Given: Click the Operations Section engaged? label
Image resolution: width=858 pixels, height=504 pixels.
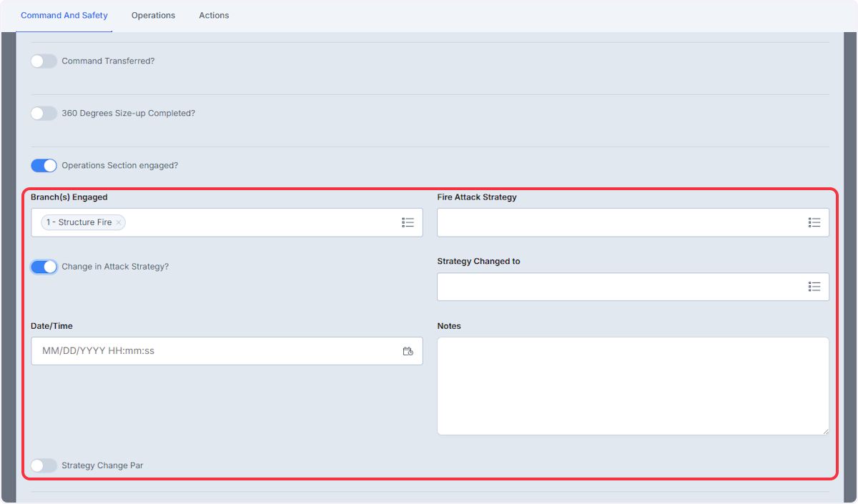Looking at the screenshot, I should click(119, 165).
